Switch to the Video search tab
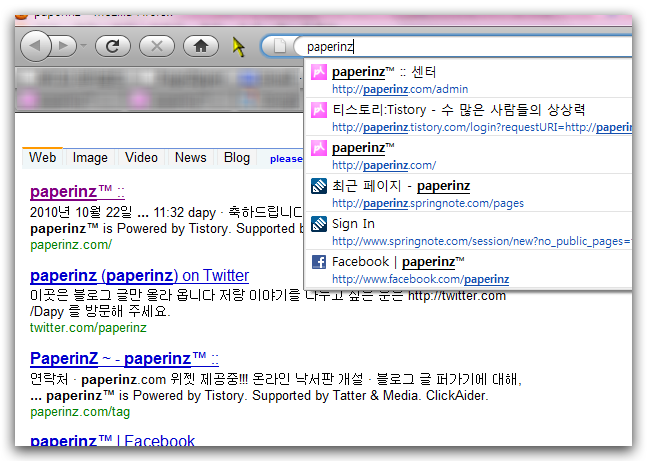Screen dimensions: 647x461 (141, 158)
